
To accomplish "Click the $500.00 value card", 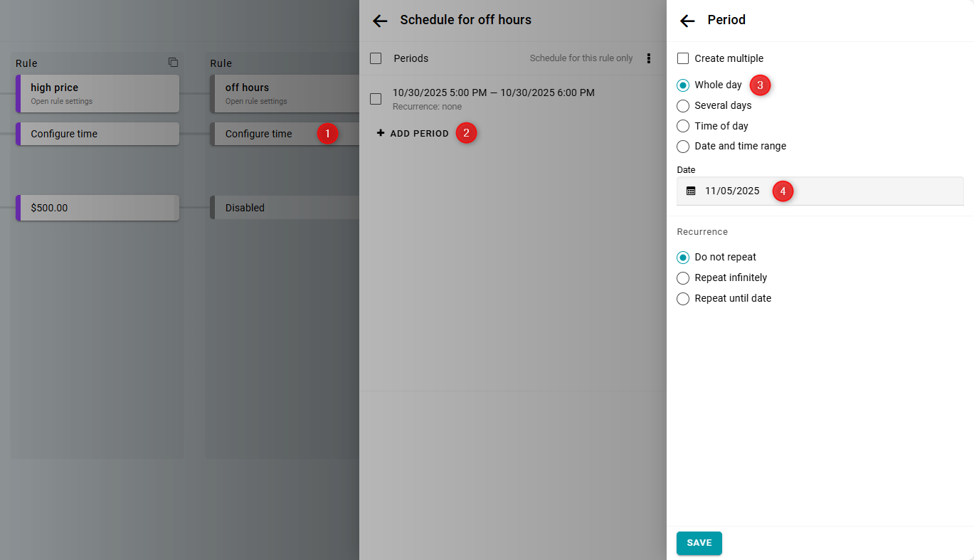I will tap(98, 208).
